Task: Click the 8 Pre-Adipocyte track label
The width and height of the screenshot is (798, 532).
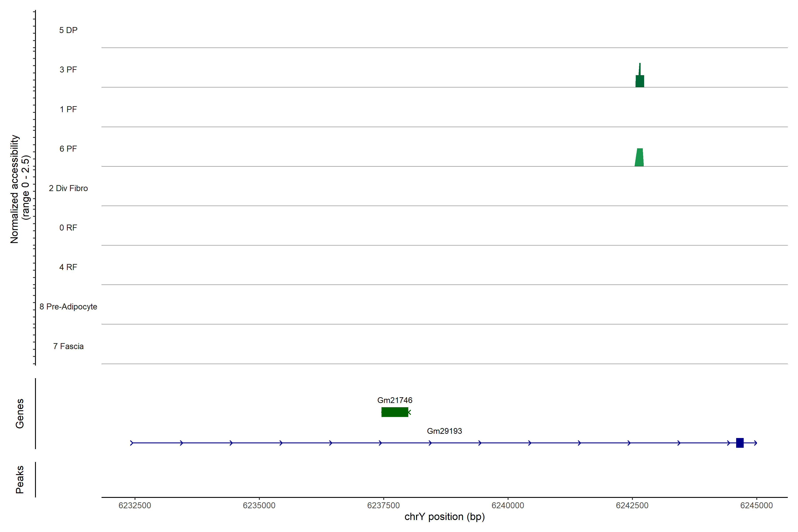Action: [68, 307]
